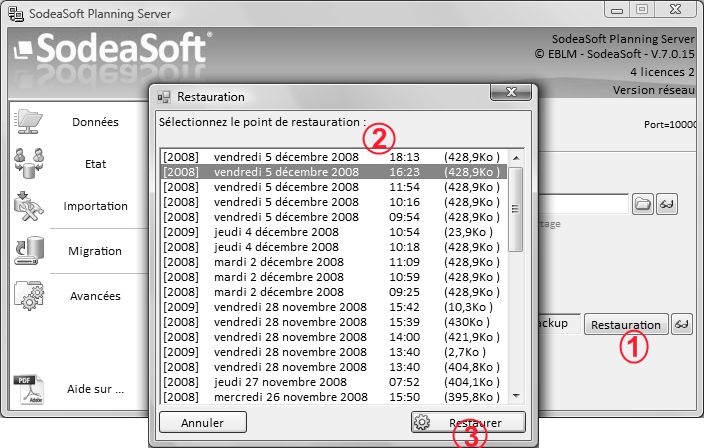Click the restore list scrollbar thumb
The image size is (704, 448).
coord(516,209)
